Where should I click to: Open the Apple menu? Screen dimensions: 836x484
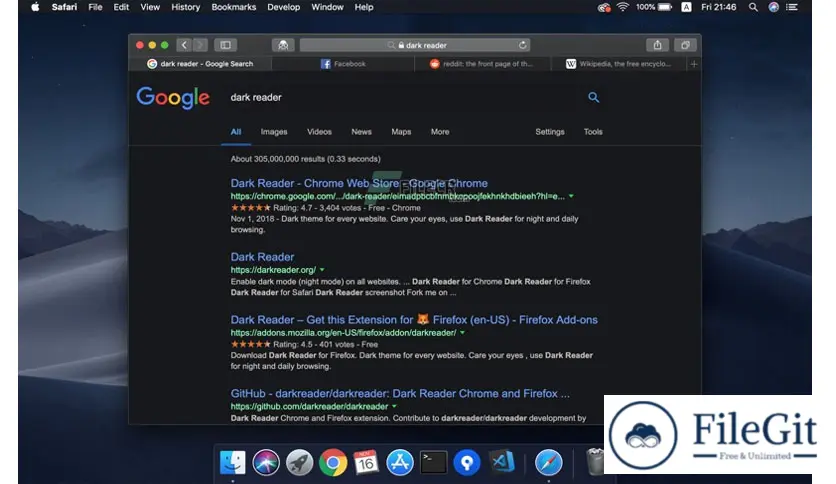(35, 7)
